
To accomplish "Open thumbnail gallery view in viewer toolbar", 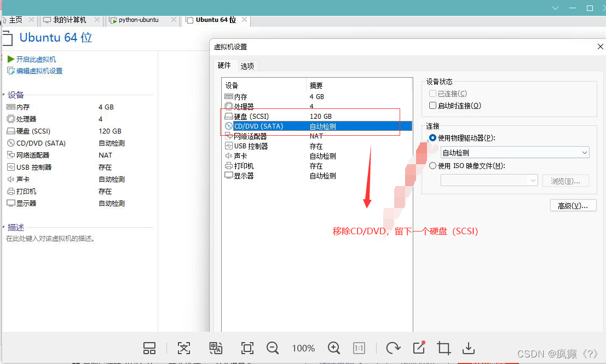I will (149, 348).
